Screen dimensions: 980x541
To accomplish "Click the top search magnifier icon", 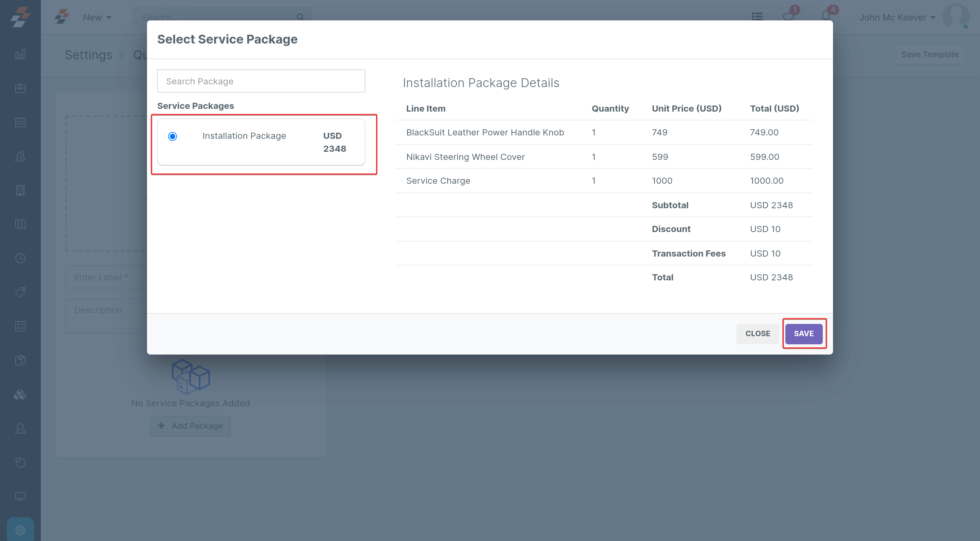I will tap(300, 17).
